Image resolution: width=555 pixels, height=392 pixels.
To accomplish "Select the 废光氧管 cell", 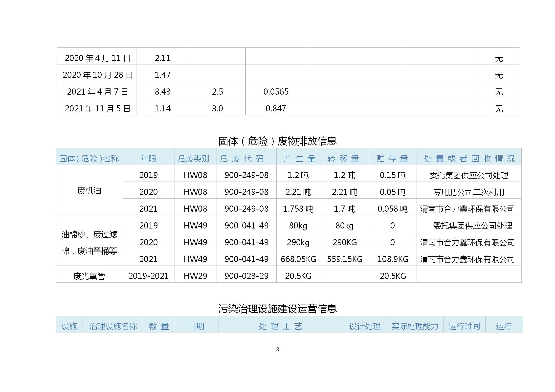I will pyautogui.click(x=89, y=276).
